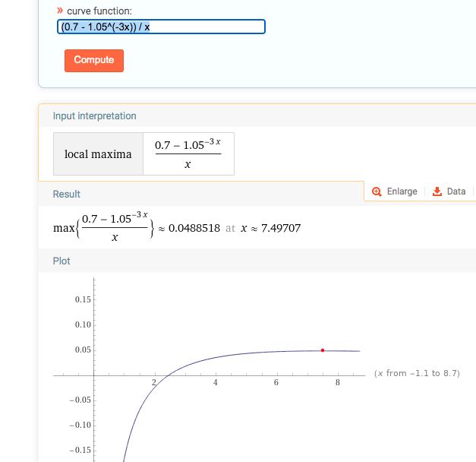Click the red maximum point on the plot
Viewport: 476px width, 462px height.
click(323, 350)
